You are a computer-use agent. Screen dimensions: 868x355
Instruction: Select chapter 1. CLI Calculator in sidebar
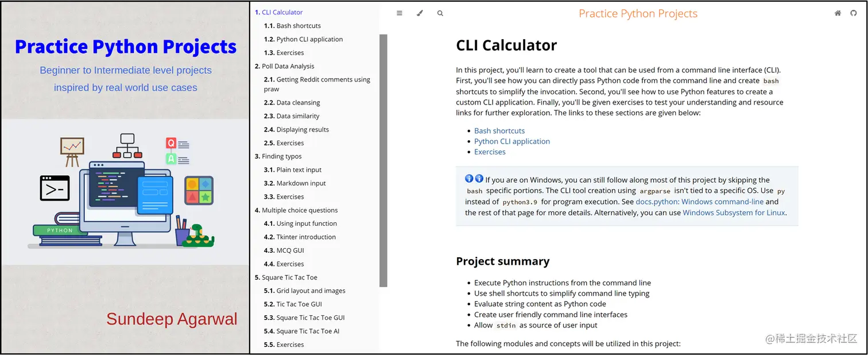[278, 12]
